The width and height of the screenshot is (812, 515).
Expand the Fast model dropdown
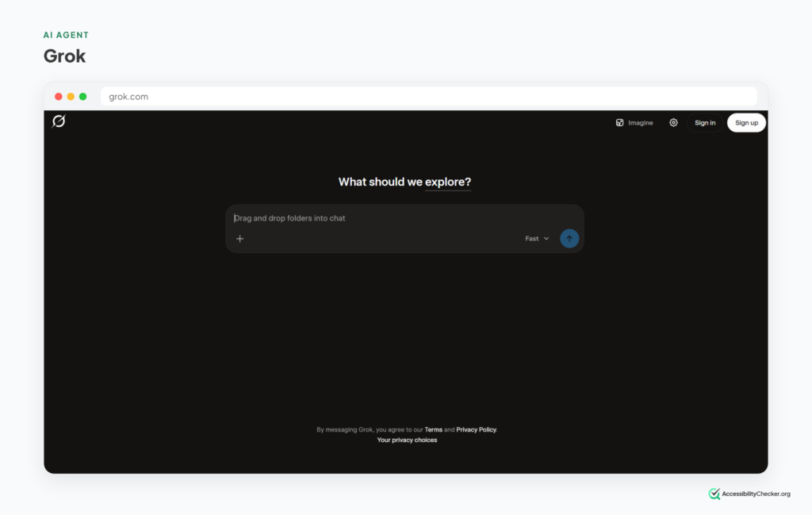(537, 239)
